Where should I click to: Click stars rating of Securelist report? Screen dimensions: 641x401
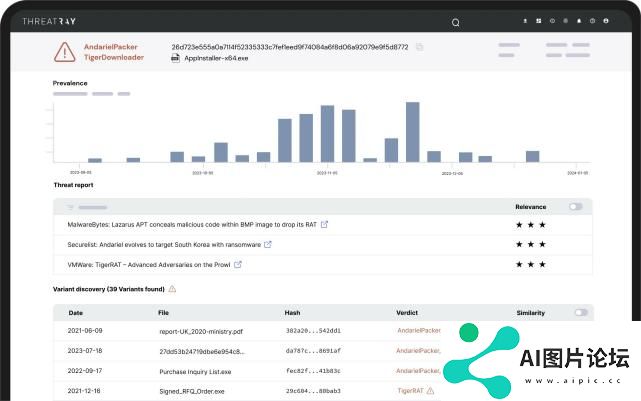point(531,244)
